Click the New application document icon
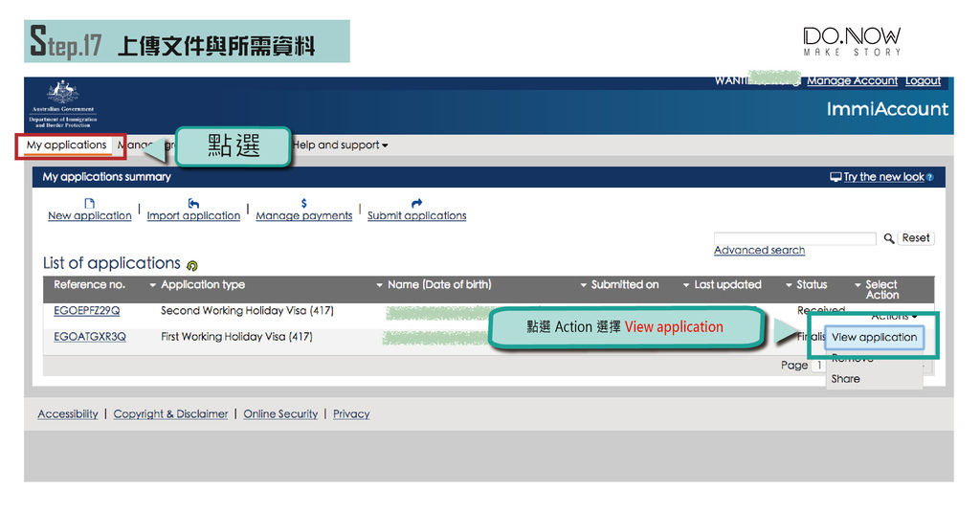The width and height of the screenshot is (980, 512). click(89, 203)
